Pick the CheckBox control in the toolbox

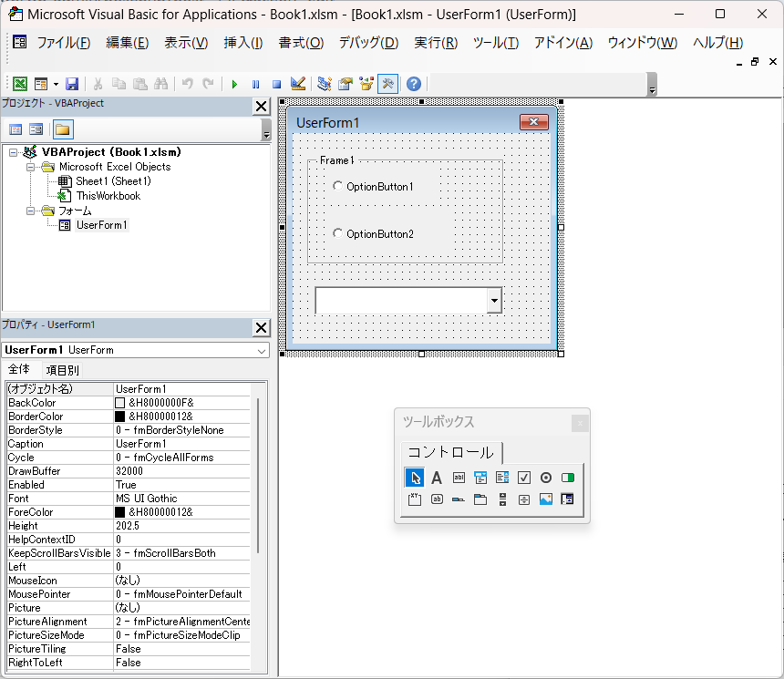point(524,477)
